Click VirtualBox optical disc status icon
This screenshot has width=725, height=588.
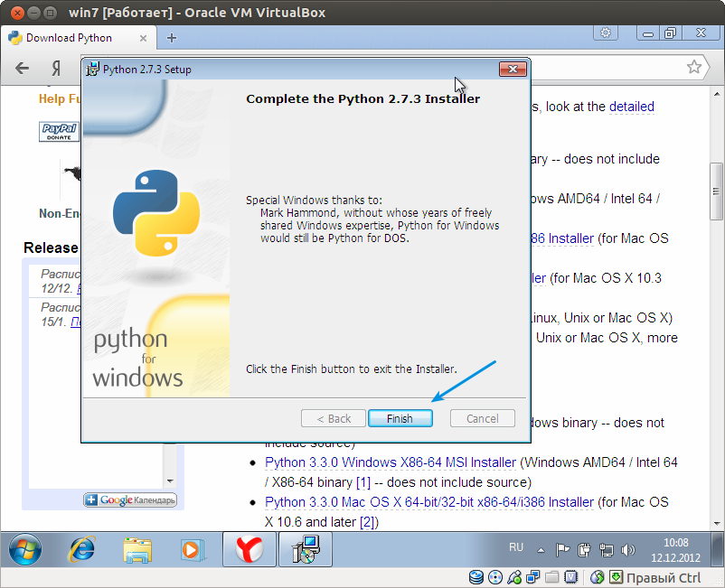[x=495, y=577]
